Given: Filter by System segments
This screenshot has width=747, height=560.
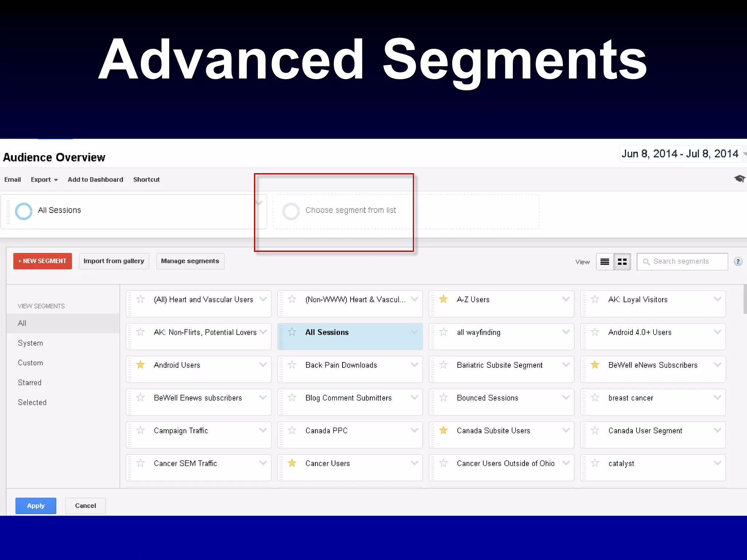Looking at the screenshot, I should click(30, 343).
